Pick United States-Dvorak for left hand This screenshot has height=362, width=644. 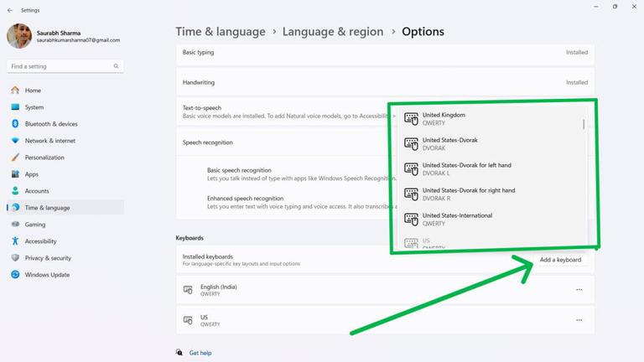click(x=491, y=168)
